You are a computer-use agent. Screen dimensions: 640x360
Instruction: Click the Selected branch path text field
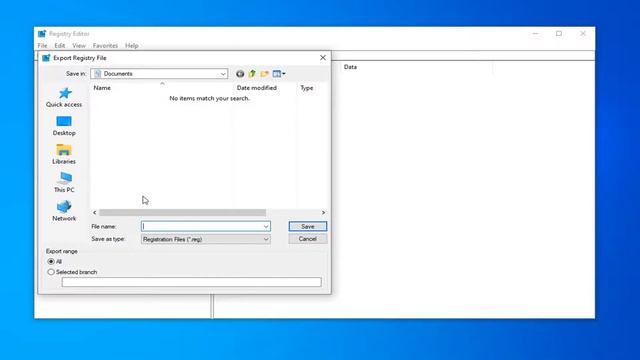(x=191, y=282)
